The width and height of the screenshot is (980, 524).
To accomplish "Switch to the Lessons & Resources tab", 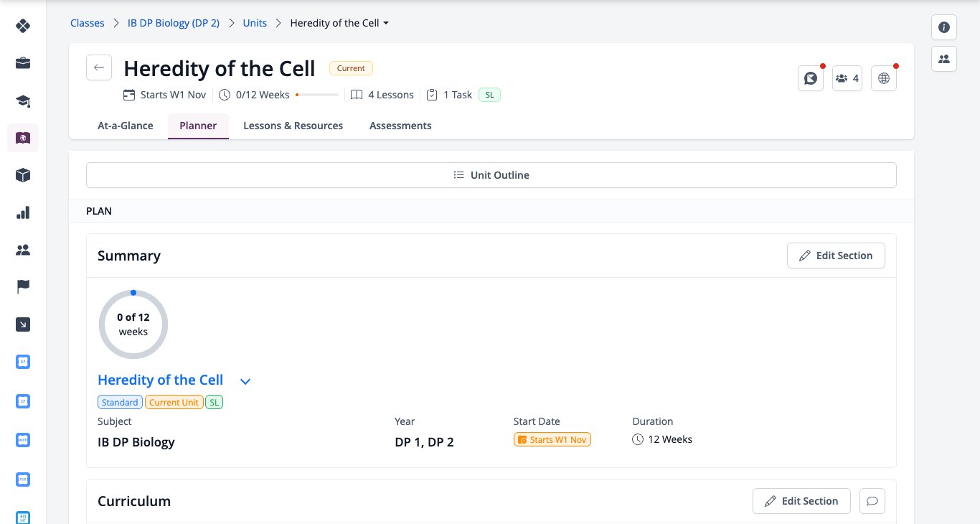I will [x=293, y=126].
